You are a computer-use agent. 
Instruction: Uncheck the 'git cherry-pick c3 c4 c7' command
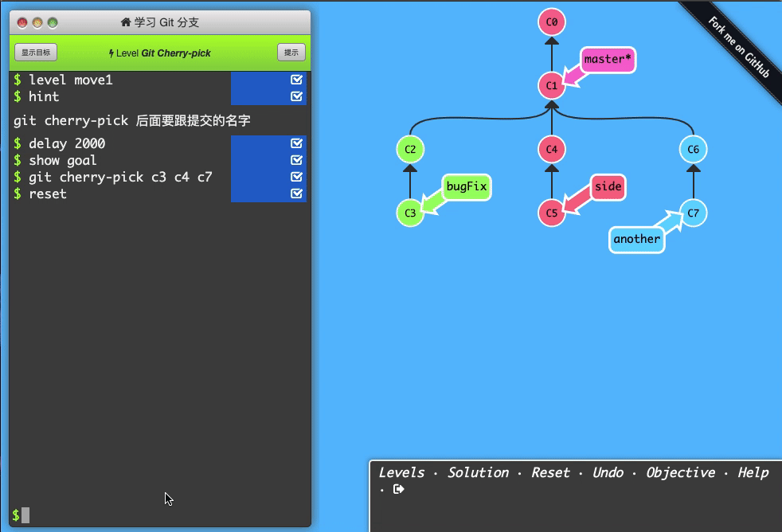[296, 177]
